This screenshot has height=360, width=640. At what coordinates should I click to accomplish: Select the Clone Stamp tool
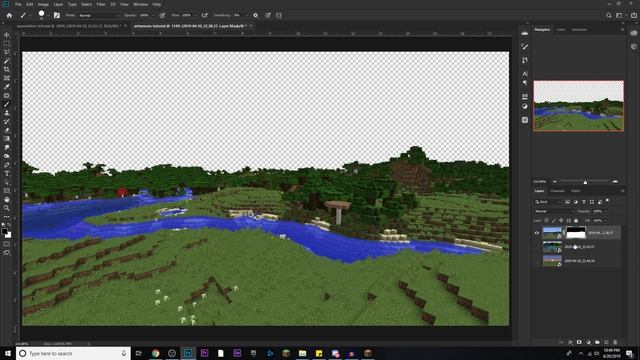tap(7, 113)
